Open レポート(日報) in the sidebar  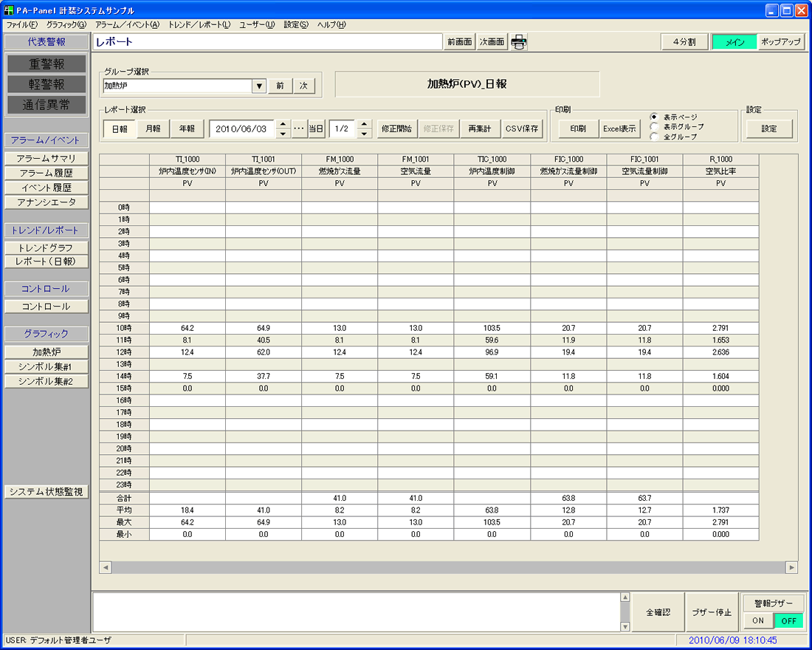coord(47,261)
